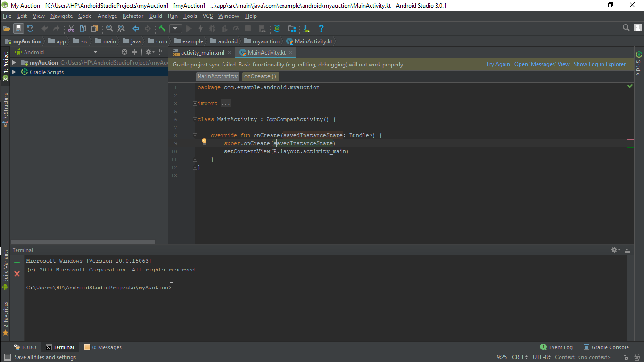Select Gradle Scripts in project tree

click(47, 72)
